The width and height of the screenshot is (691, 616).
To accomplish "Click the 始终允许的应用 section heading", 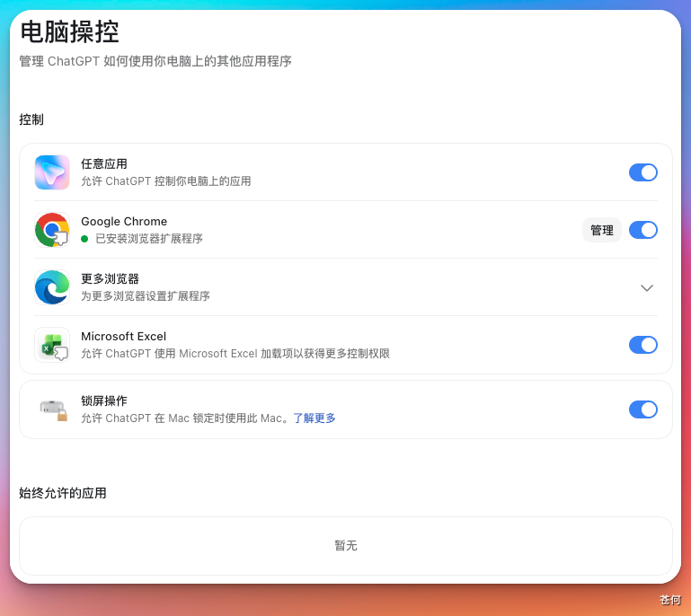I will click(x=63, y=493).
